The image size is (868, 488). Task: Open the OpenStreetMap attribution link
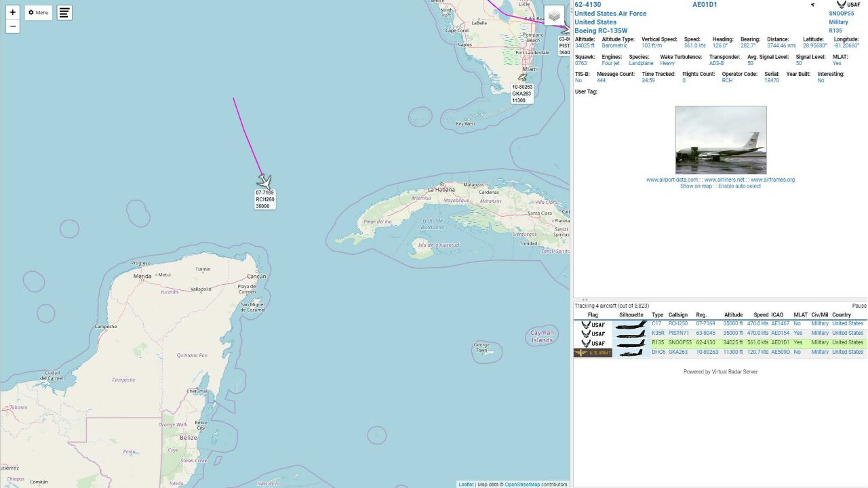(522, 485)
